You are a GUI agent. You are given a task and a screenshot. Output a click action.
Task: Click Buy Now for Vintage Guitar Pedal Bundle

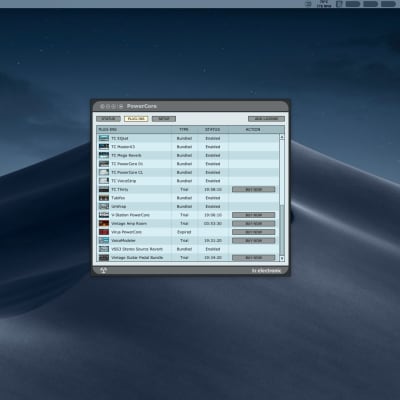point(254,258)
